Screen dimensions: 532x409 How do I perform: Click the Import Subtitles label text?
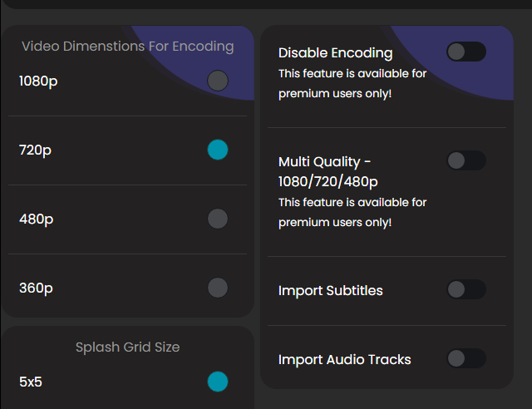click(x=331, y=290)
